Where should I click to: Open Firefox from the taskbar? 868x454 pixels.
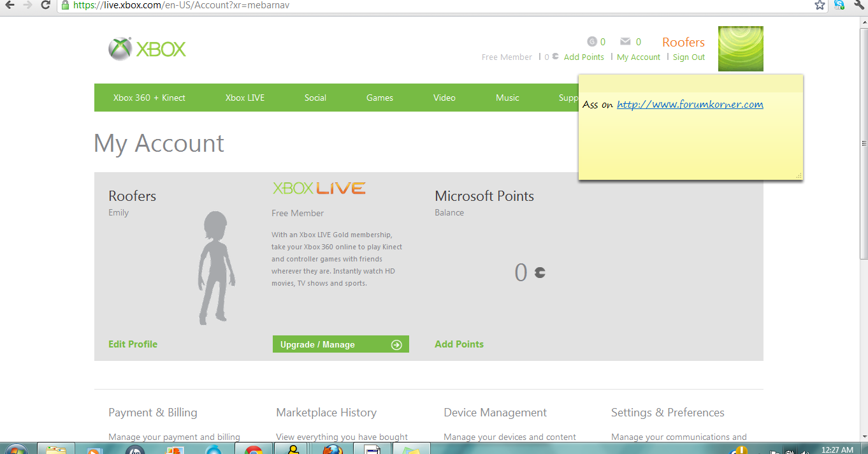coord(332,449)
